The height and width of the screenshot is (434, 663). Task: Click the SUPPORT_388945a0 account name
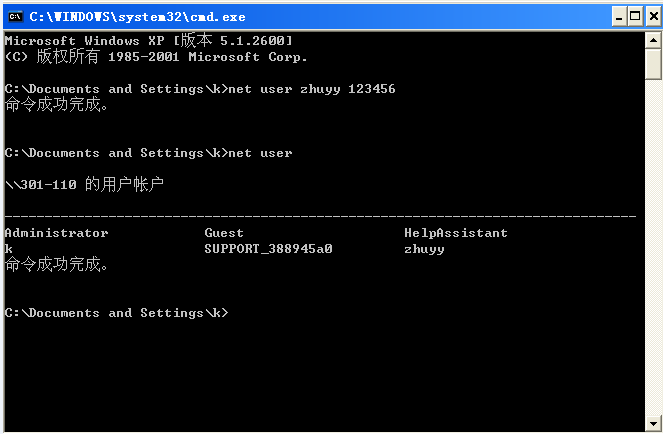coord(268,249)
